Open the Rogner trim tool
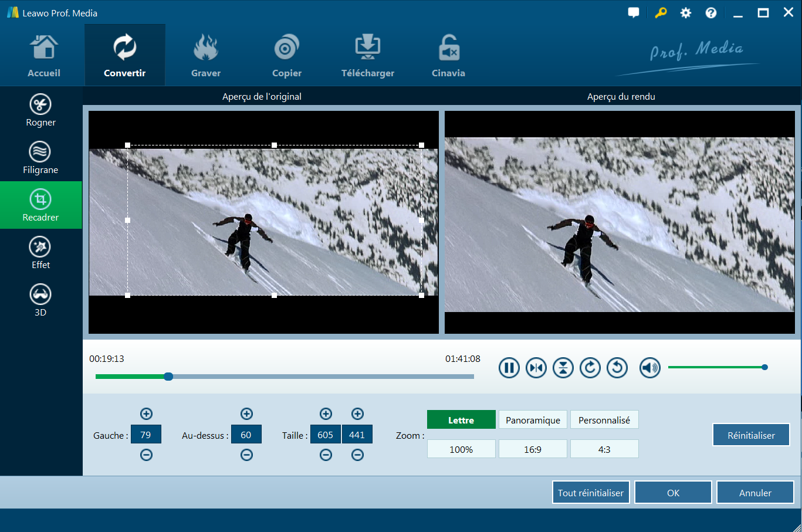This screenshot has width=802, height=532. tap(40, 110)
